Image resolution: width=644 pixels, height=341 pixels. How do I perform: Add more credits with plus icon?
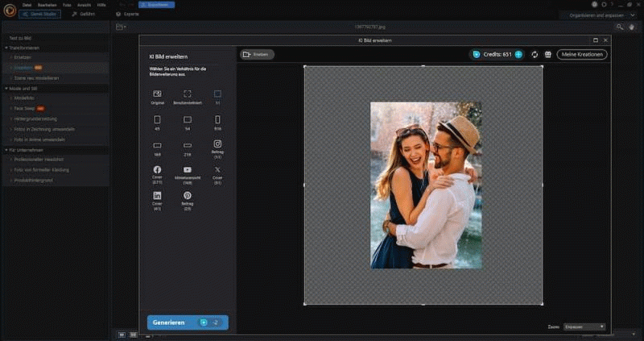[518, 54]
